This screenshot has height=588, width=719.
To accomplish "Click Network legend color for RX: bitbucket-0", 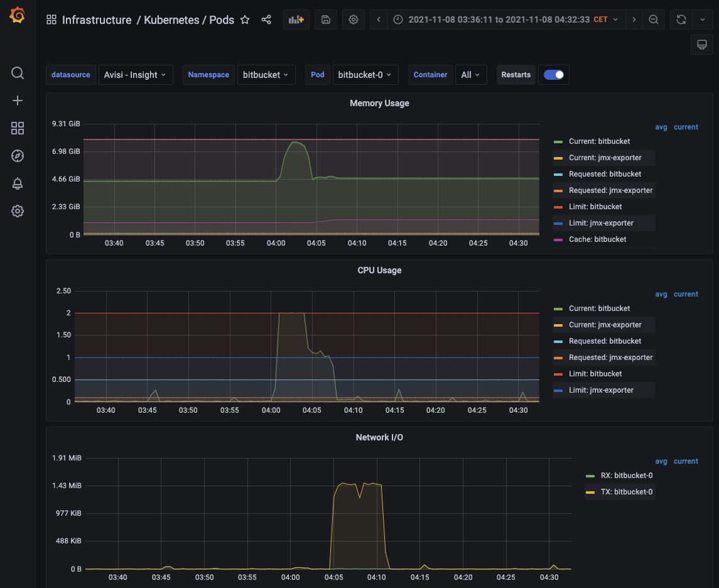I will pyautogui.click(x=590, y=476).
